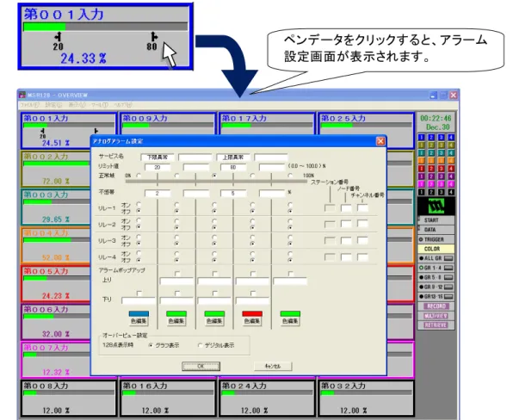Click the red alarm color swatch
The height and width of the screenshot is (420, 513).
[x=252, y=313]
